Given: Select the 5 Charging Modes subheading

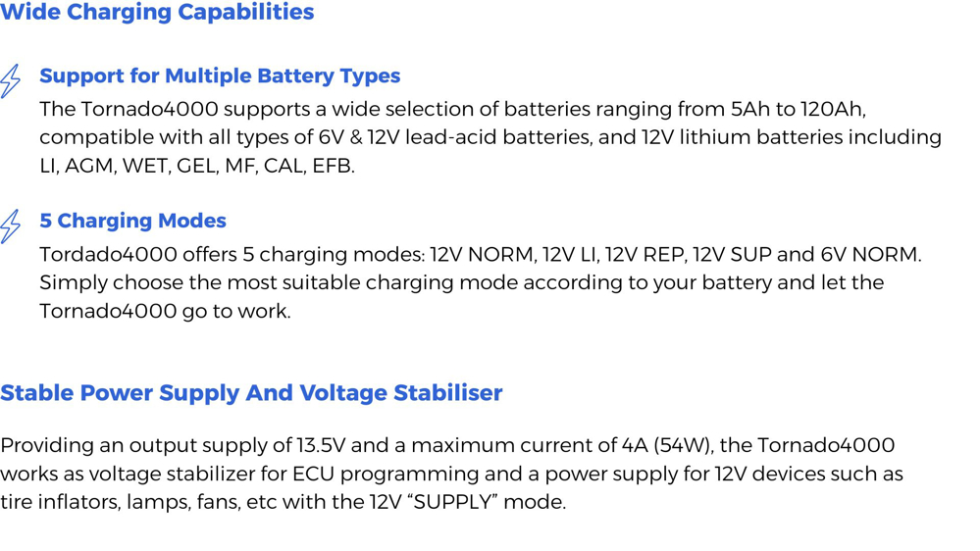Looking at the screenshot, I should pyautogui.click(x=132, y=221).
